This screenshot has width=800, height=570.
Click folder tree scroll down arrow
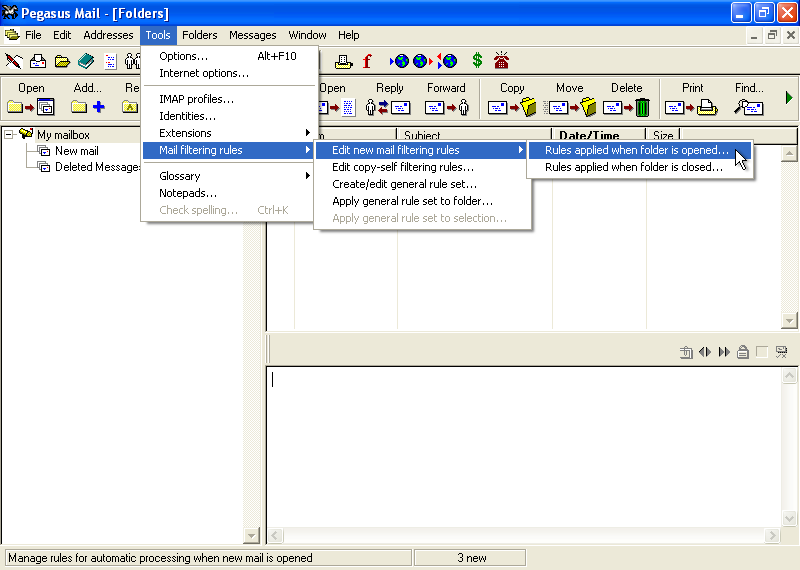251,535
